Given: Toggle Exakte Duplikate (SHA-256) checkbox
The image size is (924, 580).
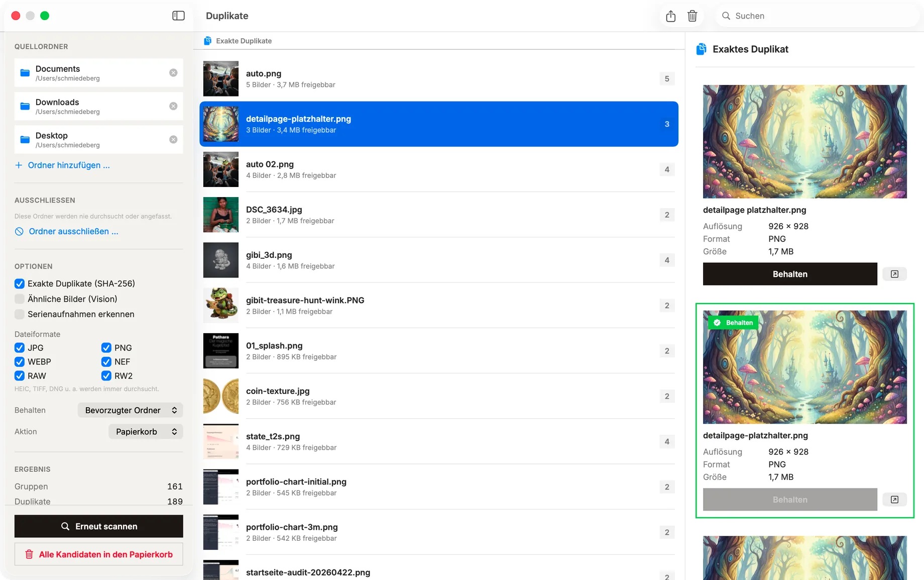Looking at the screenshot, I should click(20, 283).
